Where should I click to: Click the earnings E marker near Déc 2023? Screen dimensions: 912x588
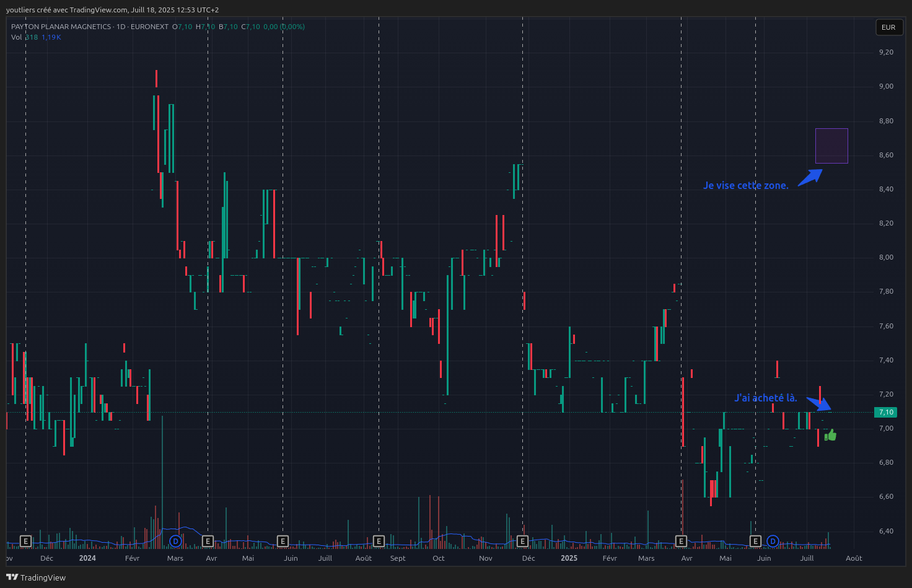pyautogui.click(x=25, y=542)
